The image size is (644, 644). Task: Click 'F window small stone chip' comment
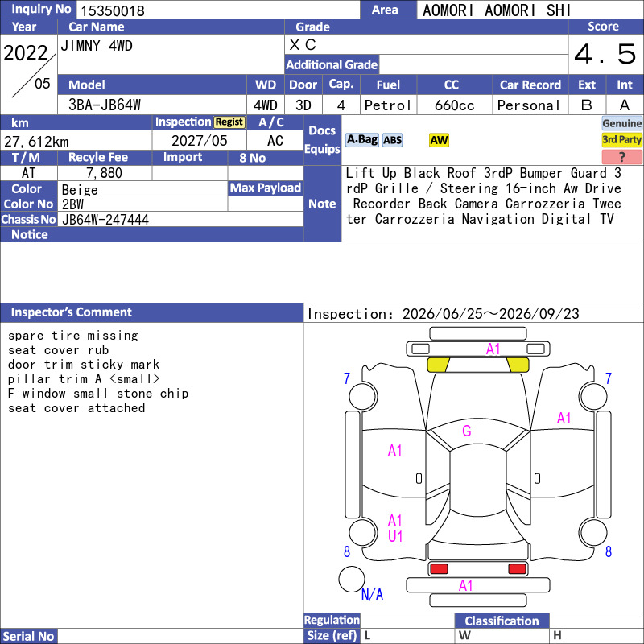[x=98, y=394]
